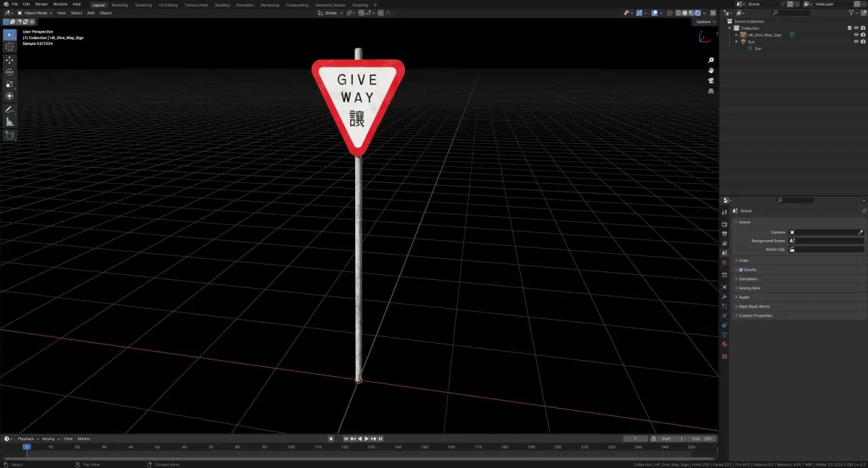Select the Transform tool in toolbar
The height and width of the screenshot is (468, 868).
9,96
